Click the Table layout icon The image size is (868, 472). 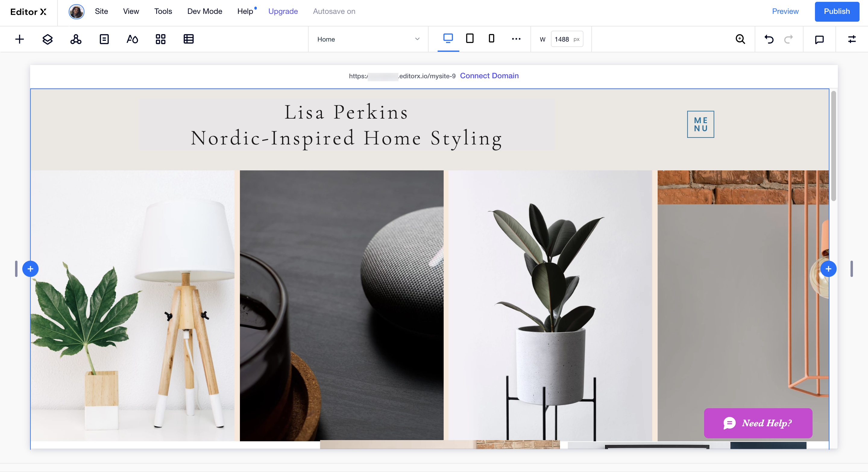[188, 39]
